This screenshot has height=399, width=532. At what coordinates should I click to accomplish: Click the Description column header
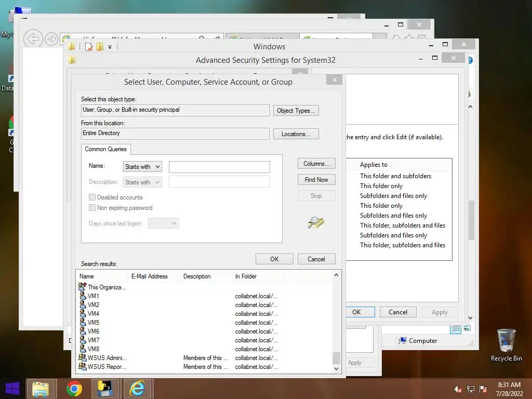pyautogui.click(x=206, y=276)
